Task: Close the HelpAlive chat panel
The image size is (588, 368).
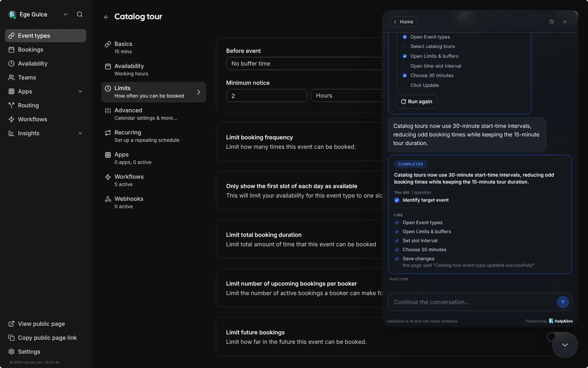Action: point(565,22)
